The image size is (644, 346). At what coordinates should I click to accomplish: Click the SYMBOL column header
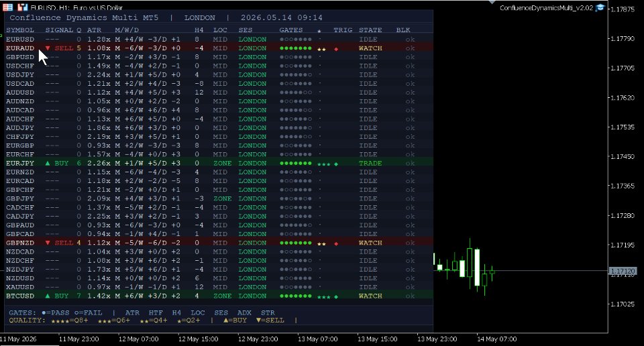[20, 30]
